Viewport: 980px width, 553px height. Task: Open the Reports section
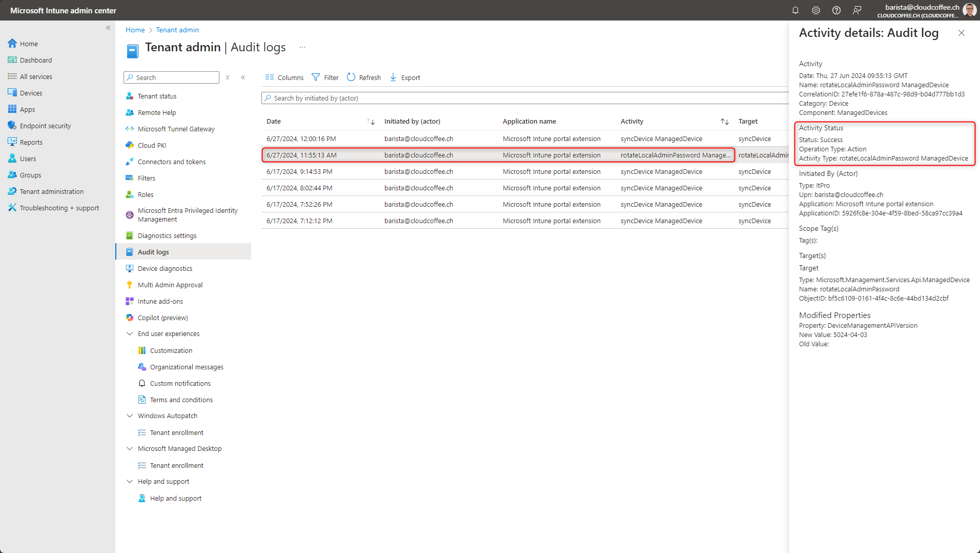(31, 142)
